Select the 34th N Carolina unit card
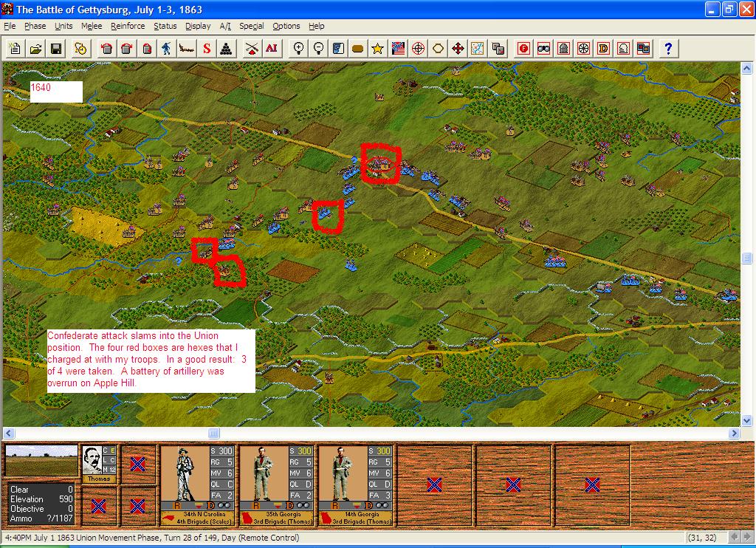The image size is (756, 548). 198,485
